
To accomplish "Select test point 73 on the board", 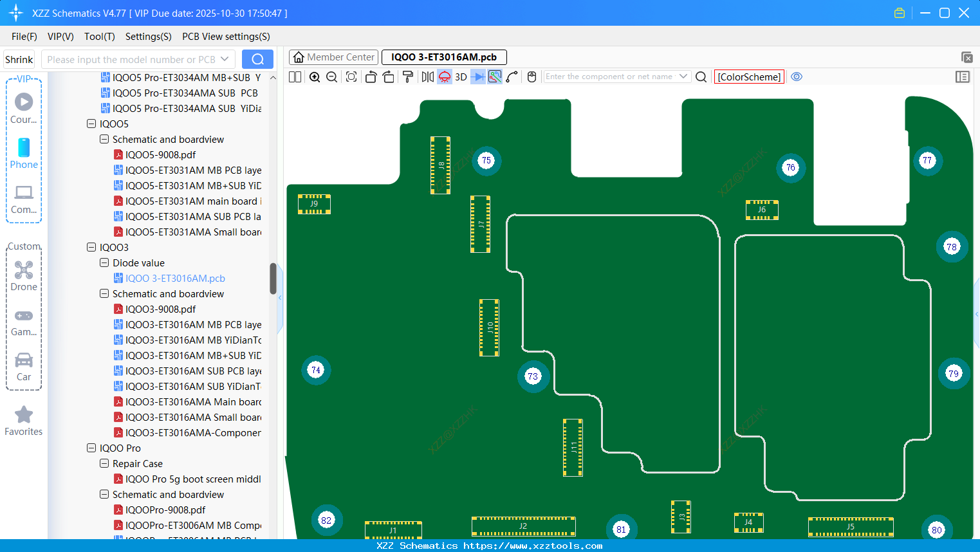I will [x=533, y=376].
